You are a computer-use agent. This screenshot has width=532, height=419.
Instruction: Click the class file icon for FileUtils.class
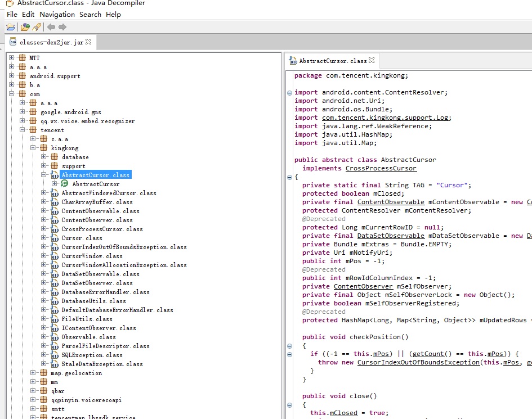[54, 319]
